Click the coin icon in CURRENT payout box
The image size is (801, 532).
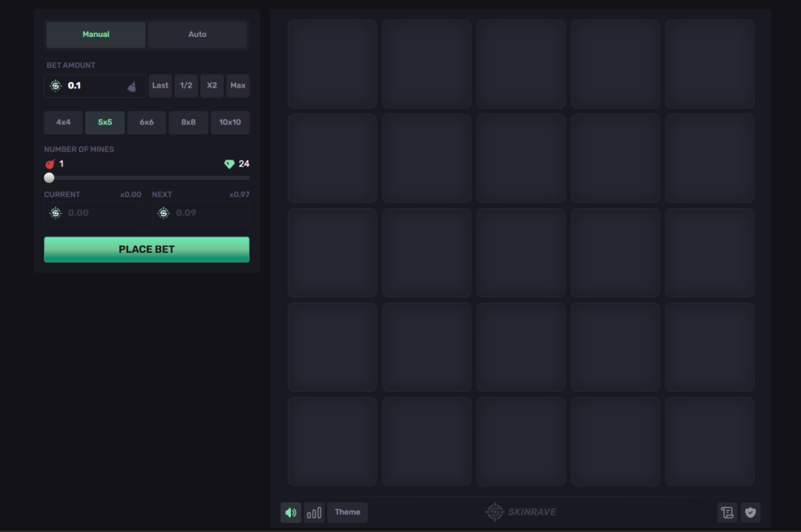56,213
